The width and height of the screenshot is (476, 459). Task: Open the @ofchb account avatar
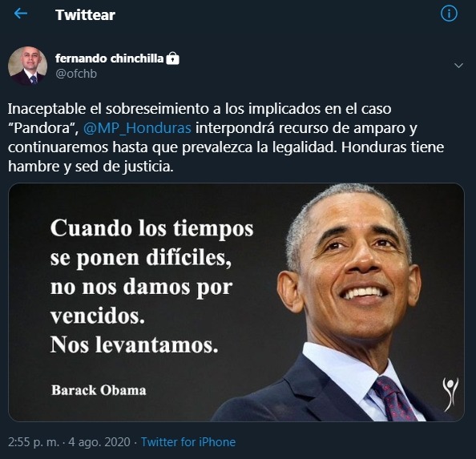point(27,66)
